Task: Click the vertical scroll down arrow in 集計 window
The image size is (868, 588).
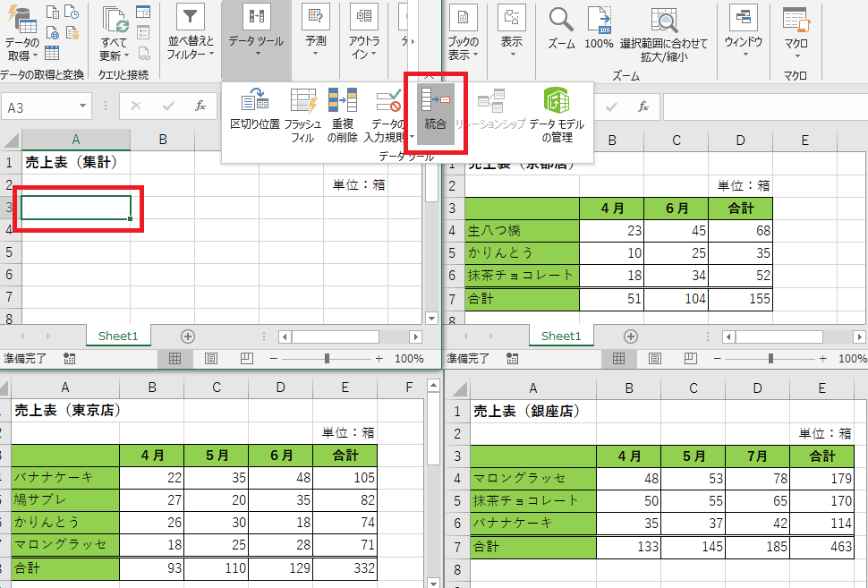Action: pyautogui.click(x=432, y=318)
